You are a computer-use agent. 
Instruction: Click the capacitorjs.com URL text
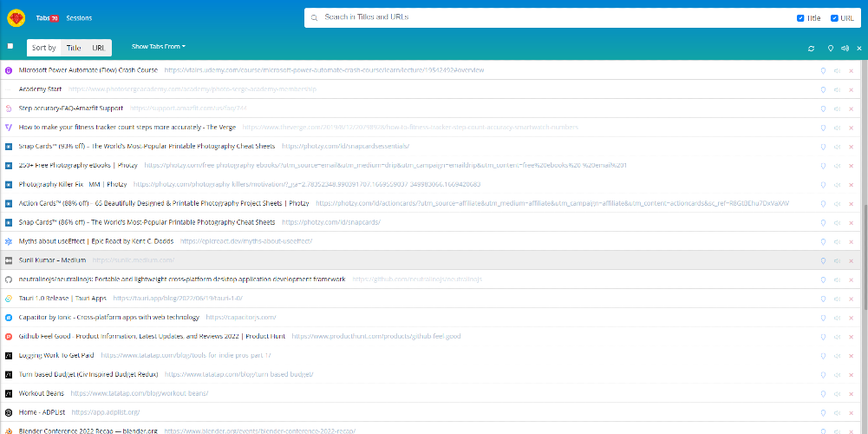241,318
